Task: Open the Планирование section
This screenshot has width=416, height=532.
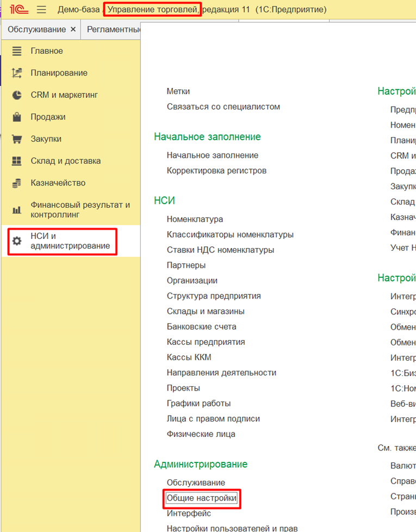Action: click(59, 73)
